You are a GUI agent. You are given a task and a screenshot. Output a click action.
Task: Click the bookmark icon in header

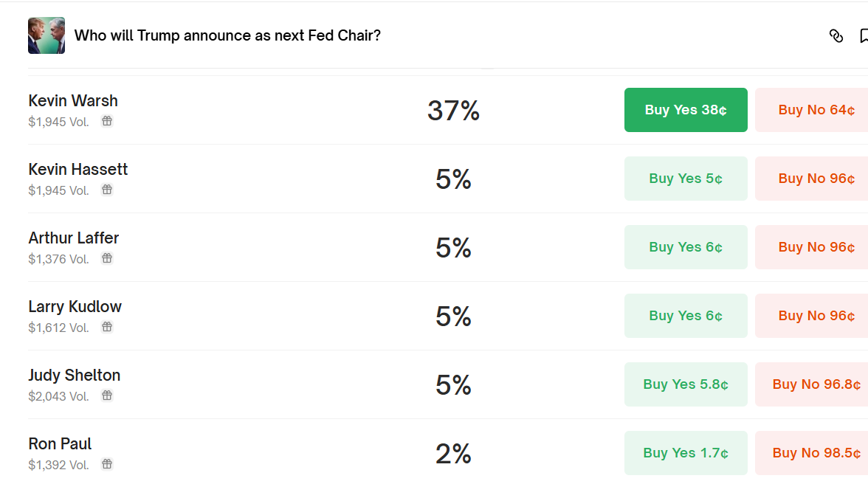pos(864,36)
